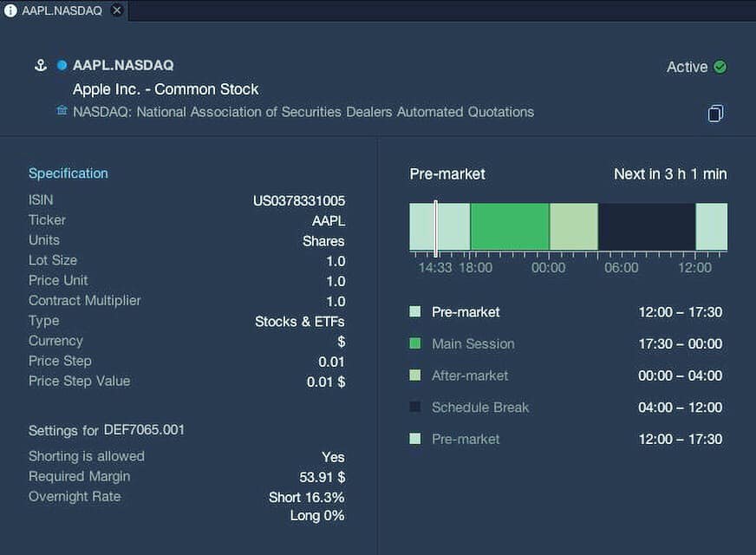Click the green Active checkmark icon
The width and height of the screenshot is (756, 555).
[x=720, y=67]
